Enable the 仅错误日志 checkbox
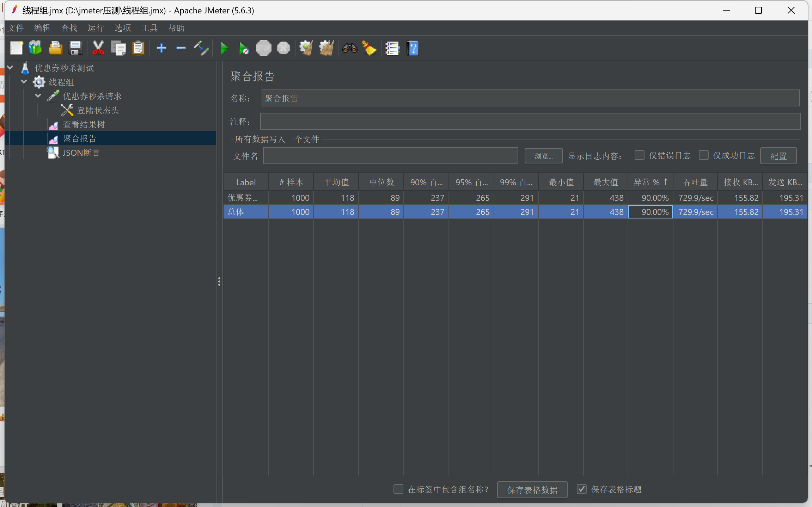Screen dimensions: 812x507 click(639, 155)
